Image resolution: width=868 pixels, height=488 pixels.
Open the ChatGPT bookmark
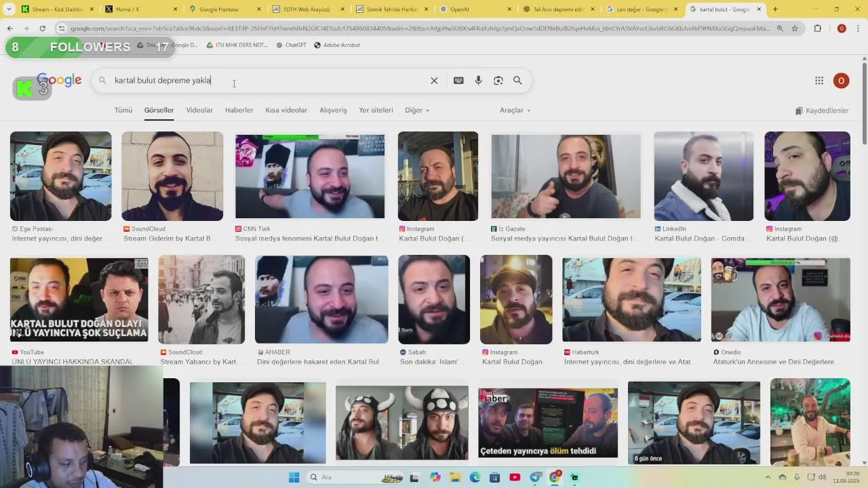coord(292,45)
